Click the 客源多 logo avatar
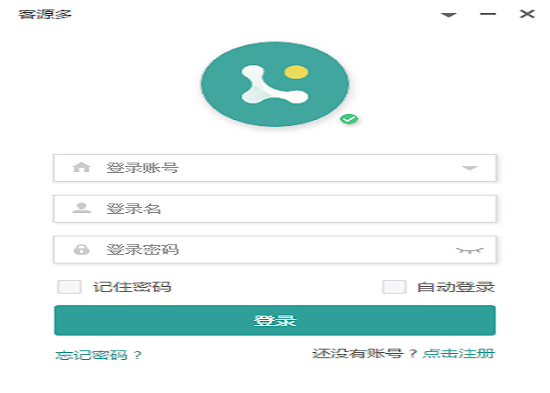The width and height of the screenshot is (550, 393). point(275,84)
